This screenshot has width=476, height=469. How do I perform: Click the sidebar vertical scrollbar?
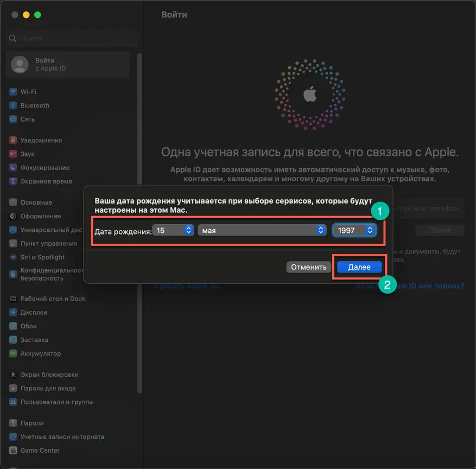(x=139, y=223)
